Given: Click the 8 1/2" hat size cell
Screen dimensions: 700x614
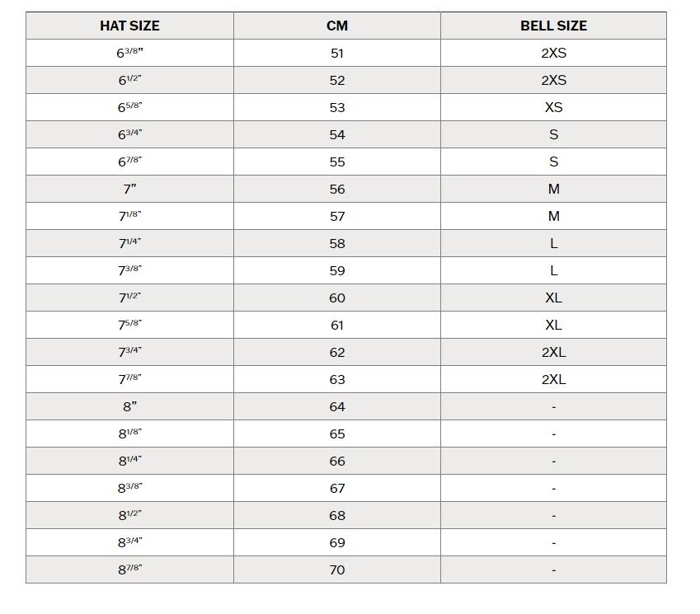Looking at the screenshot, I should 129,515.
